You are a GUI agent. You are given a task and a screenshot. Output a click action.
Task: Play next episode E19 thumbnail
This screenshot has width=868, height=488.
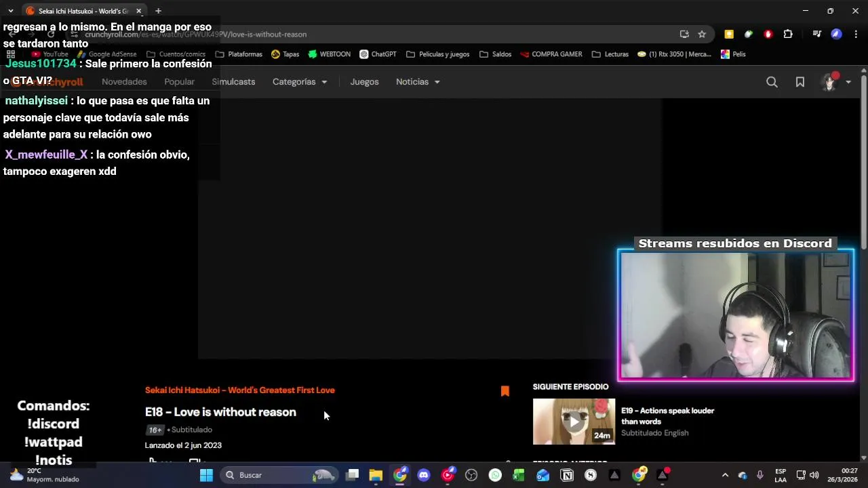pyautogui.click(x=574, y=422)
